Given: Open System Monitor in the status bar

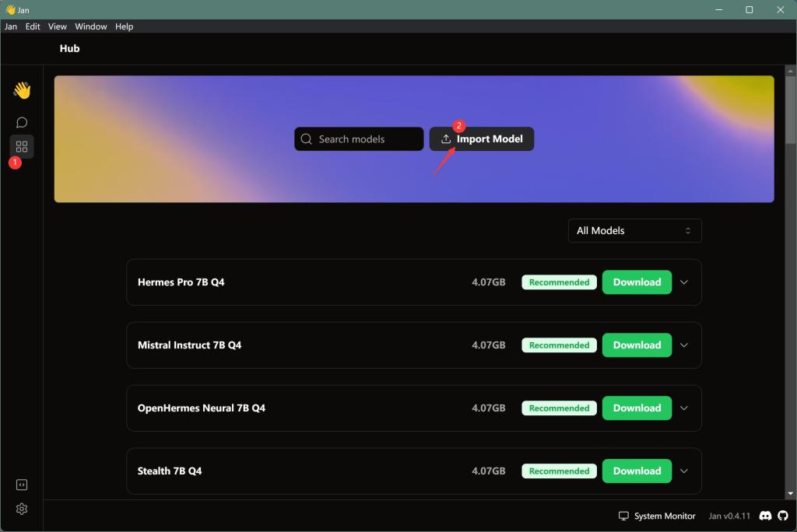Looking at the screenshot, I should (x=657, y=516).
